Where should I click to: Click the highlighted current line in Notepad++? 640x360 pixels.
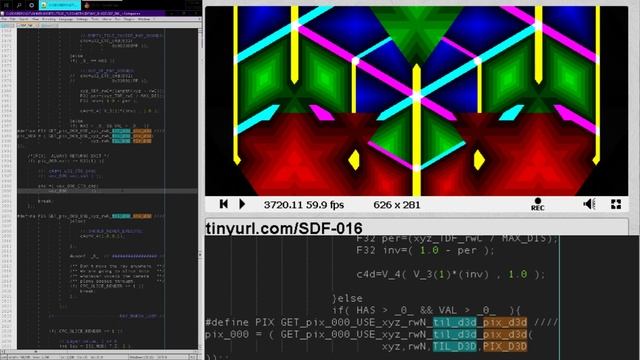[x=107, y=191]
